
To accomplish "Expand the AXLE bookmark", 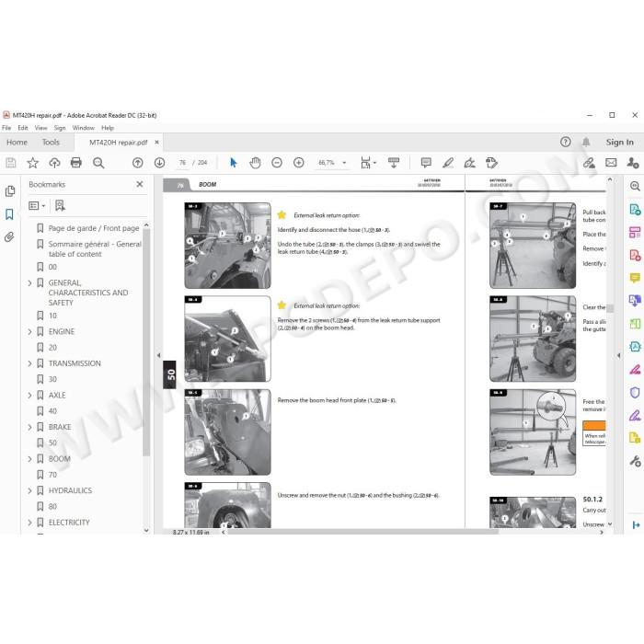I will click(29, 396).
